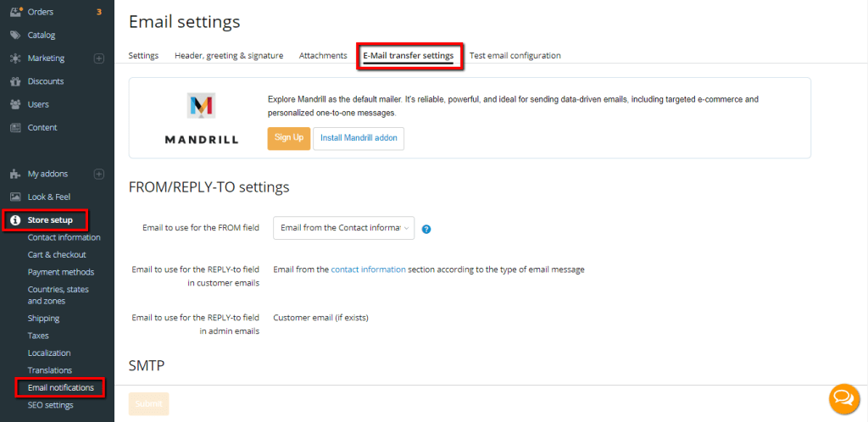868x422 pixels.
Task: Open Catalog in the sidebar
Action: (42, 35)
